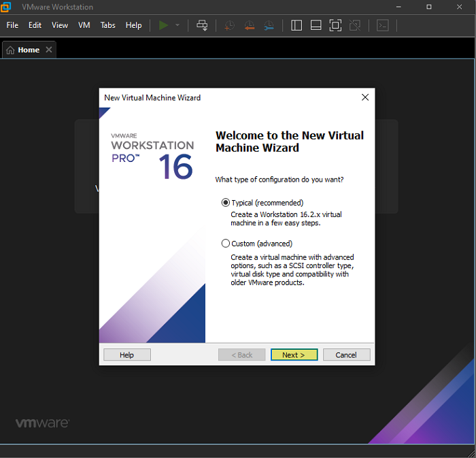Open the Snapshot Manager icon
This screenshot has width=476, height=458.
click(x=269, y=25)
